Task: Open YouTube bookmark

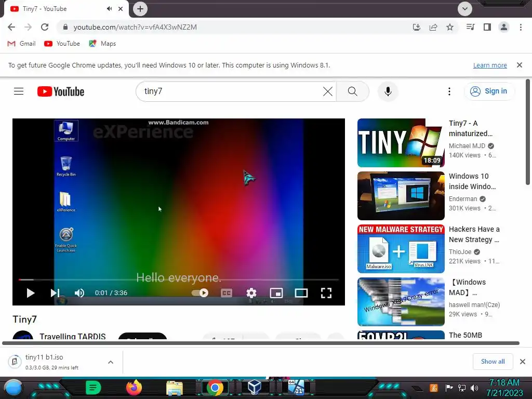Action: (x=62, y=44)
